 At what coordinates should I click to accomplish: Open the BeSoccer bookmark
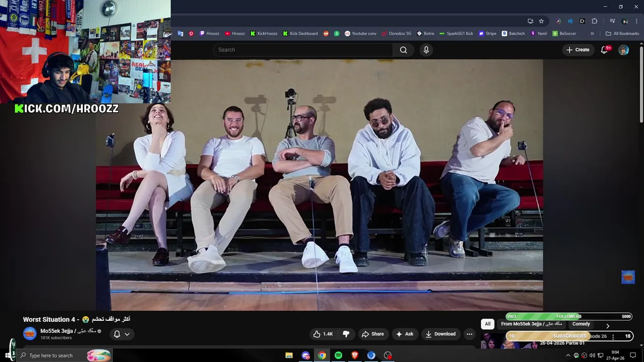click(564, 34)
